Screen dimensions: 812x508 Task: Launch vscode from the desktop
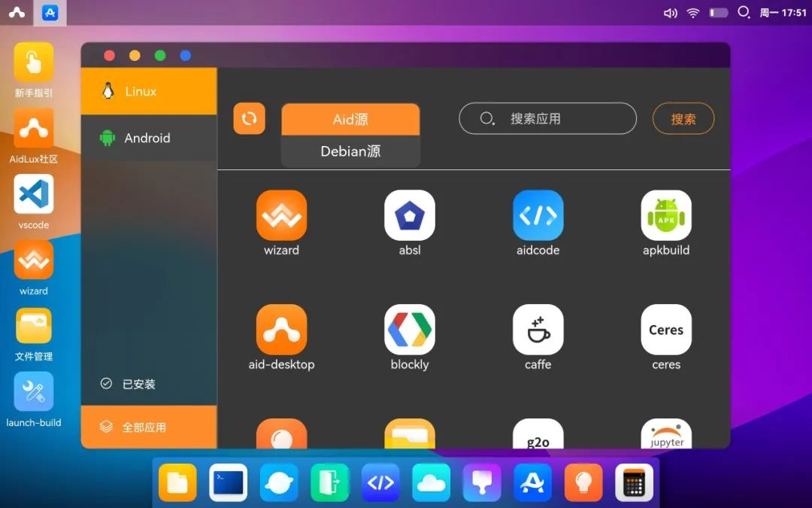(x=34, y=194)
